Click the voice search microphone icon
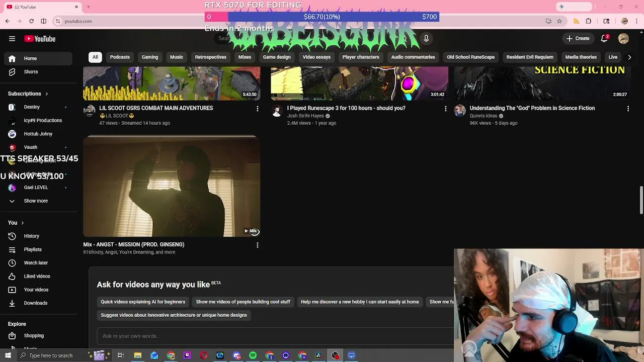The width and height of the screenshot is (644, 362). 426,38
